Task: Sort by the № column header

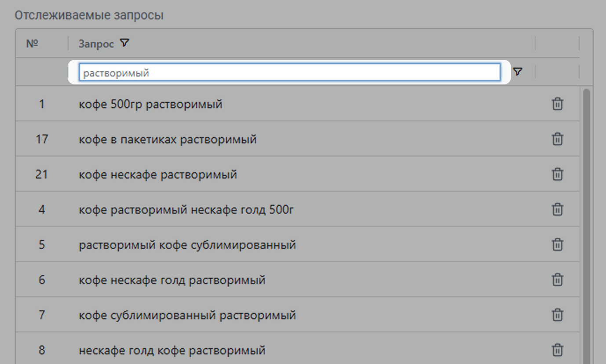Action: [33, 44]
